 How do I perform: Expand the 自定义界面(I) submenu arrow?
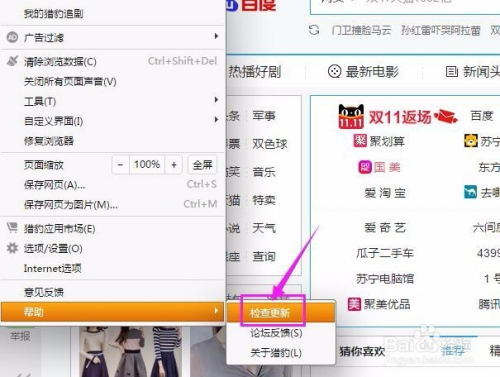pos(216,119)
